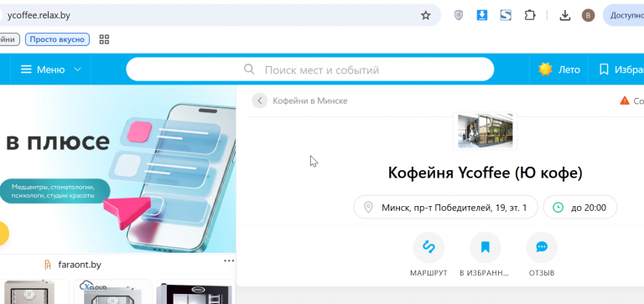The height and width of the screenshot is (304, 644).
Task: Click the 'Кофейня Ycoffee (Ю кофе)' title
Action: (x=485, y=173)
